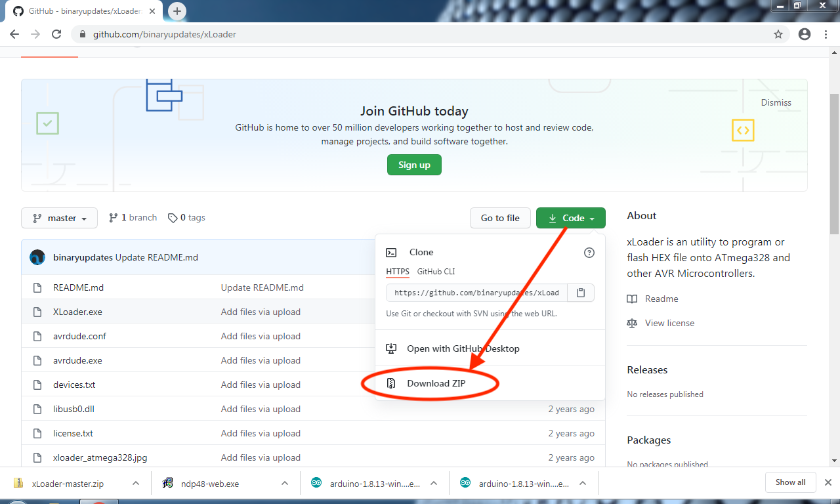Click the file icon beside README.md
The width and height of the screenshot is (840, 504).
[37, 287]
